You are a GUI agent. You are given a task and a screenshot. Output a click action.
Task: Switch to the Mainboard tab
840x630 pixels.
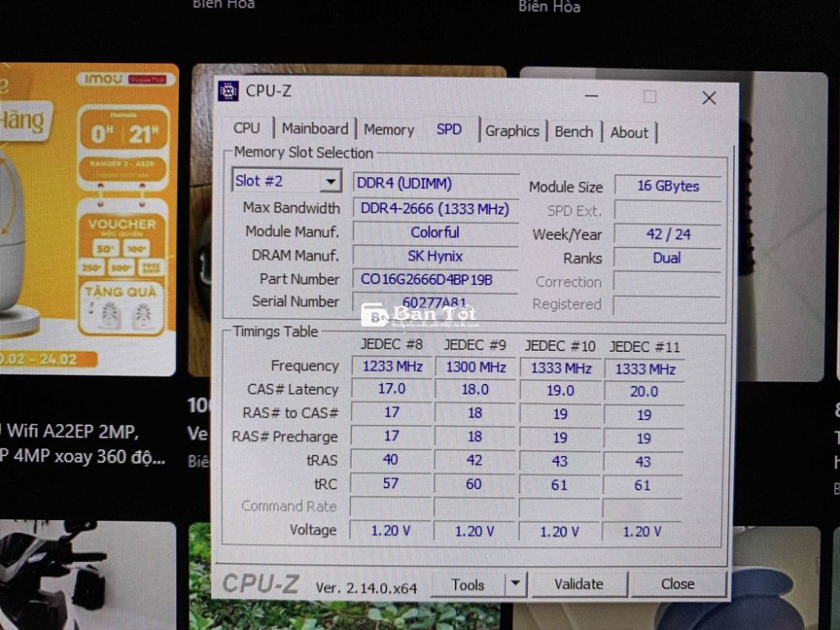pos(315,129)
